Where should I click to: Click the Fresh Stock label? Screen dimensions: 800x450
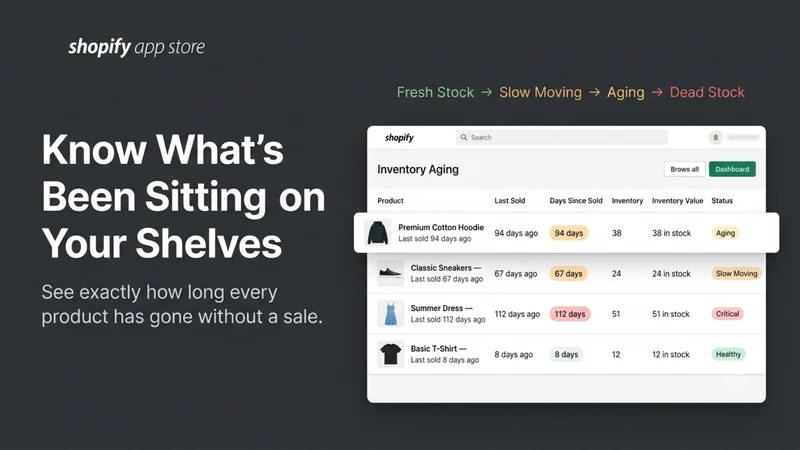click(x=435, y=92)
